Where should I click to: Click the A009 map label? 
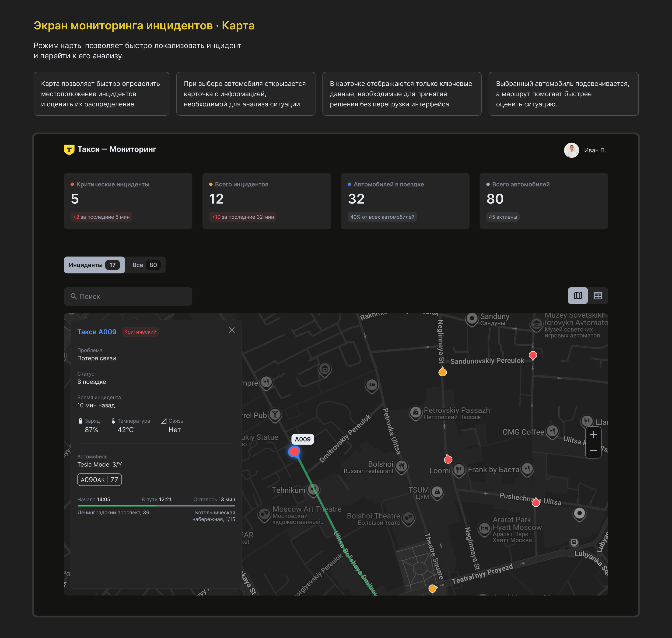coord(303,439)
